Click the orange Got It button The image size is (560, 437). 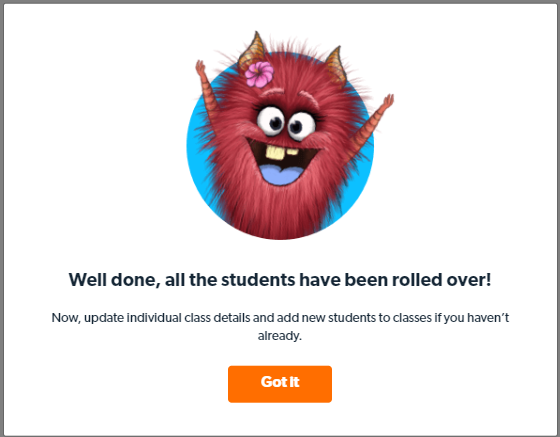(280, 384)
